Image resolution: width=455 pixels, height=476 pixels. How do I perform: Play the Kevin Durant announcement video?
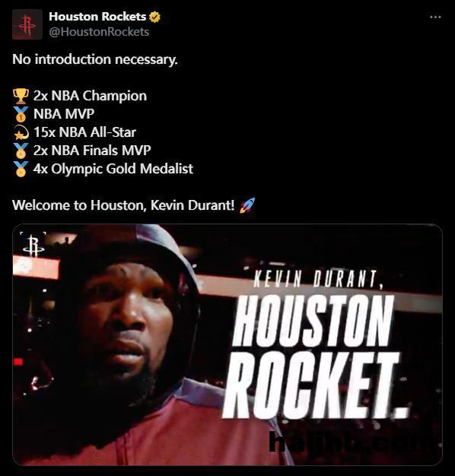[228, 344]
